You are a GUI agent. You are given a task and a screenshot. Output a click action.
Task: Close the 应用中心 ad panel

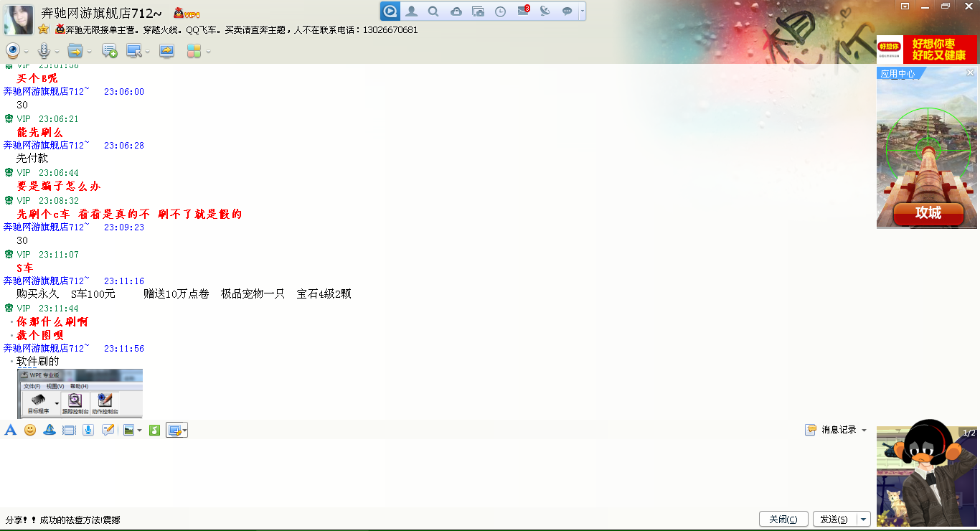970,72
